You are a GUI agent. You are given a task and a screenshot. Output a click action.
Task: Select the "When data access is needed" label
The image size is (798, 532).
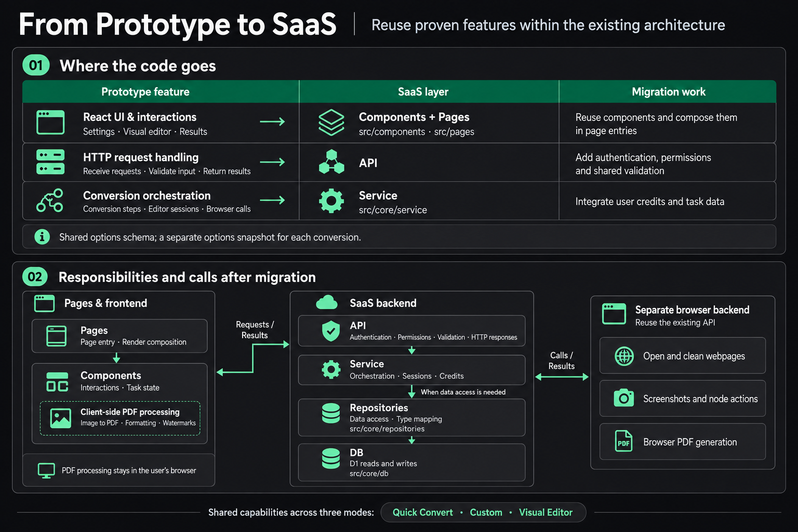pos(463,392)
